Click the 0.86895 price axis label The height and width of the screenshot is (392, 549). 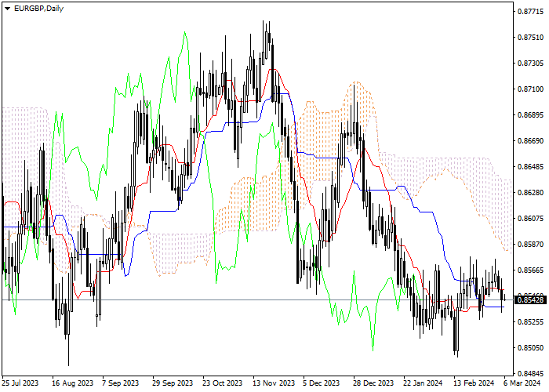click(530, 115)
